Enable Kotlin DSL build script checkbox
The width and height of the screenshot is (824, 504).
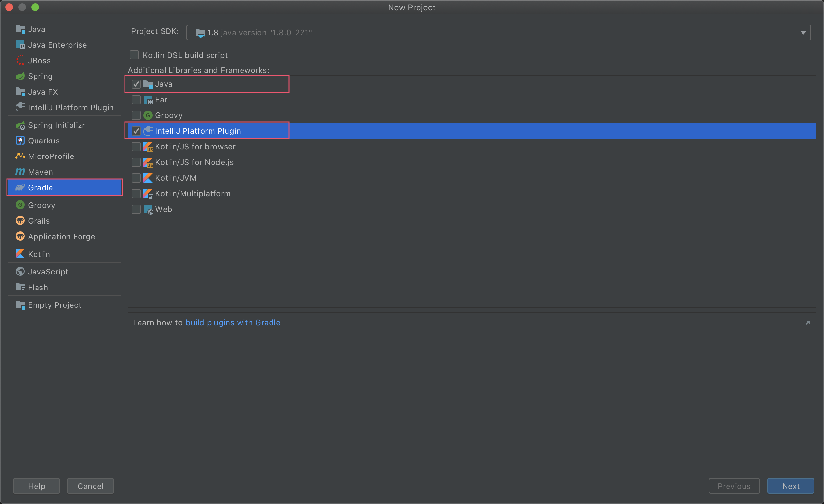point(134,55)
